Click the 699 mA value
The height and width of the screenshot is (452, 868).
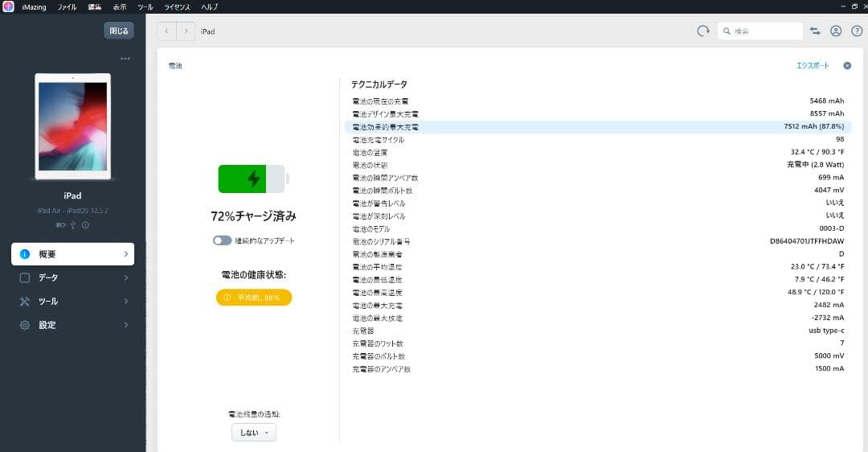click(831, 177)
